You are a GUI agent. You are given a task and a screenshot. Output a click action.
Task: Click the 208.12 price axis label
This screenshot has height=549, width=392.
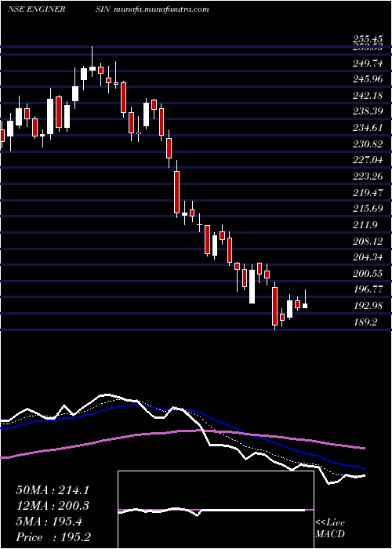coord(368,242)
